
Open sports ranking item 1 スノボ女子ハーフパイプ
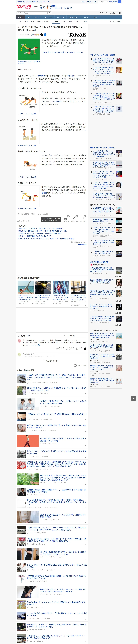[104, 60]
